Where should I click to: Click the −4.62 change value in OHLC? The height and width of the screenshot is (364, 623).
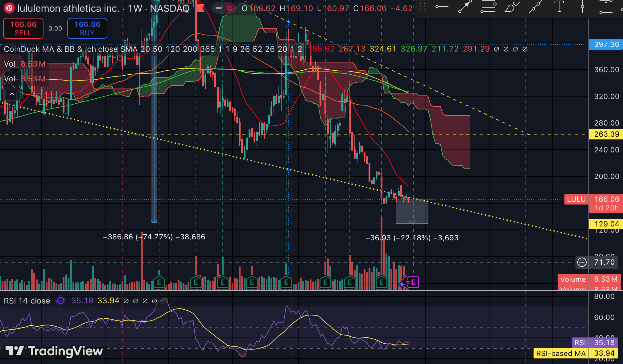click(x=402, y=8)
